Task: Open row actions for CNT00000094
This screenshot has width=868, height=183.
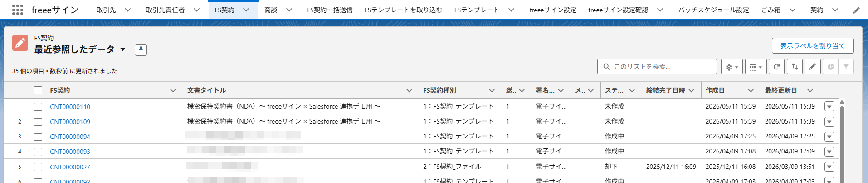Action: pos(829,137)
